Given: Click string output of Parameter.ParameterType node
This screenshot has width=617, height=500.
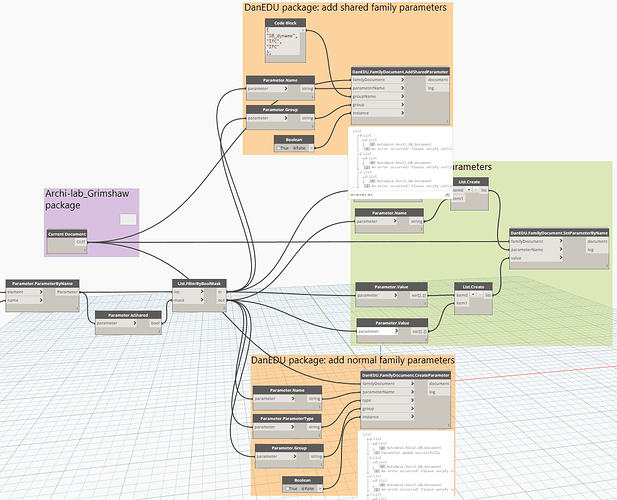Looking at the screenshot, I should click(x=314, y=427).
